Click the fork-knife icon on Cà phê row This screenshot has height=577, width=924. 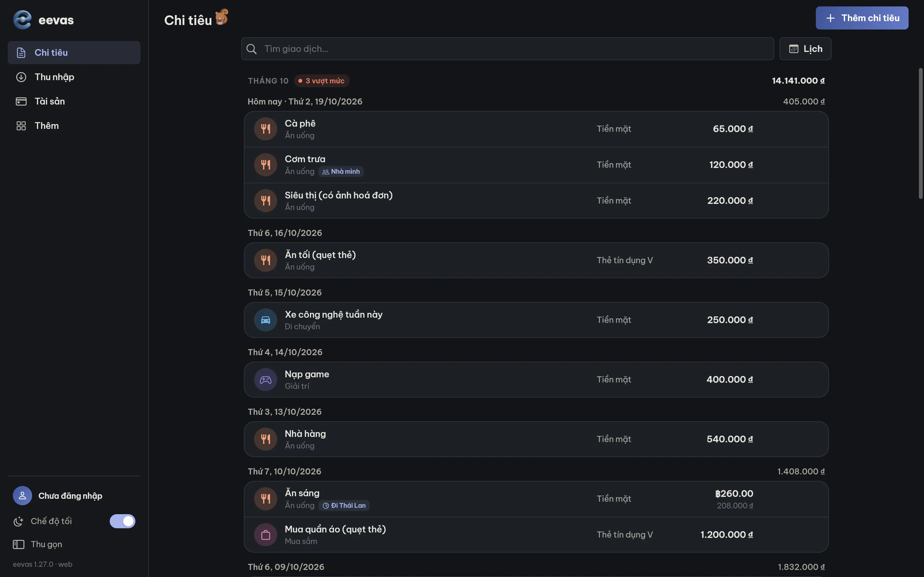click(x=265, y=129)
